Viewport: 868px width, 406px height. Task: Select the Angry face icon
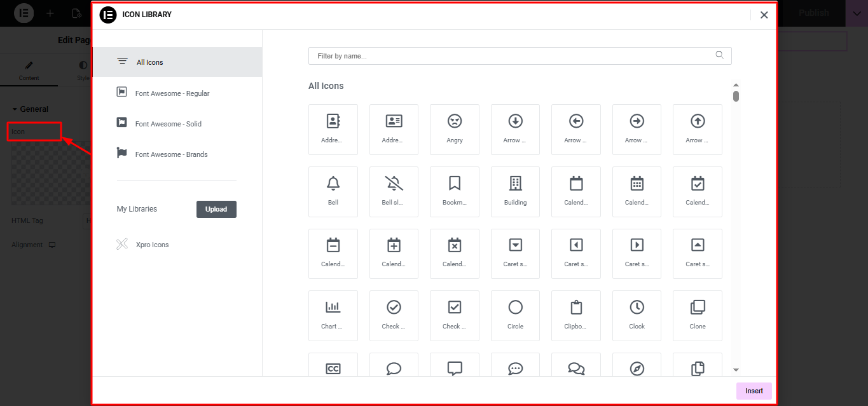[x=454, y=129]
